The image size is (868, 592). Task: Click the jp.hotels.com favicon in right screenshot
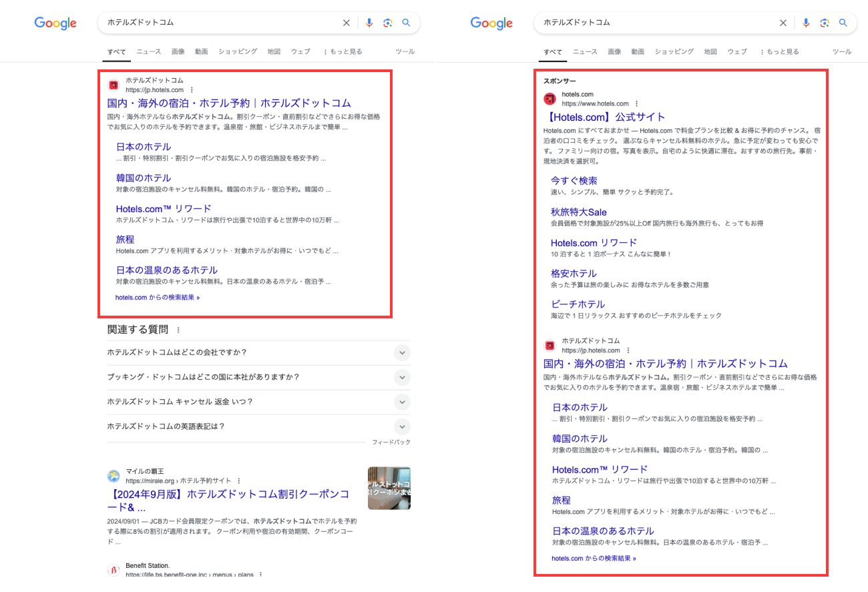550,345
